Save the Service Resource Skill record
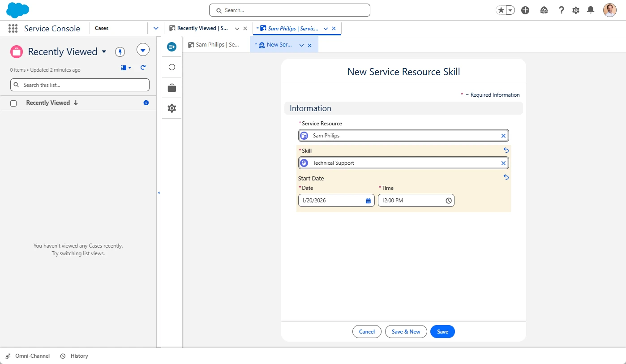The height and width of the screenshot is (364, 626). (x=442, y=332)
